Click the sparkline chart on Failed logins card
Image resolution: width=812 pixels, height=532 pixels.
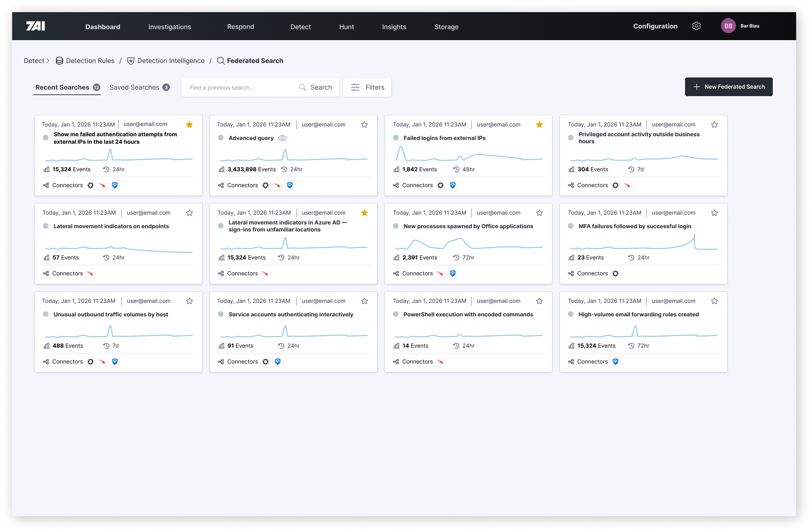[x=469, y=154]
